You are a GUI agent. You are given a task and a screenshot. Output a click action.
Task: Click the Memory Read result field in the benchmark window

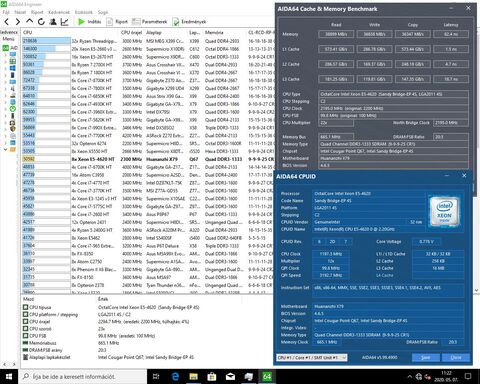click(x=336, y=34)
